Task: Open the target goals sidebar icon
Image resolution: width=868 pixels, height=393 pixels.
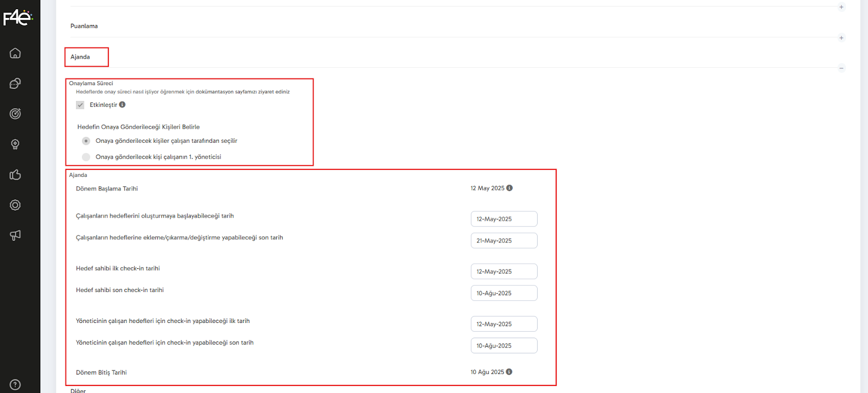Action: tap(15, 114)
